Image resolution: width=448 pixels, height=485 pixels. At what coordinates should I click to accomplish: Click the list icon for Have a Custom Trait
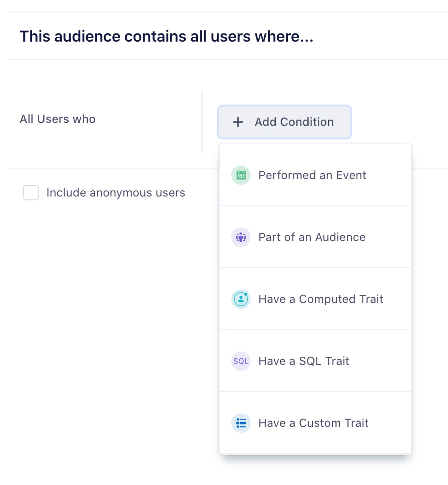240,423
